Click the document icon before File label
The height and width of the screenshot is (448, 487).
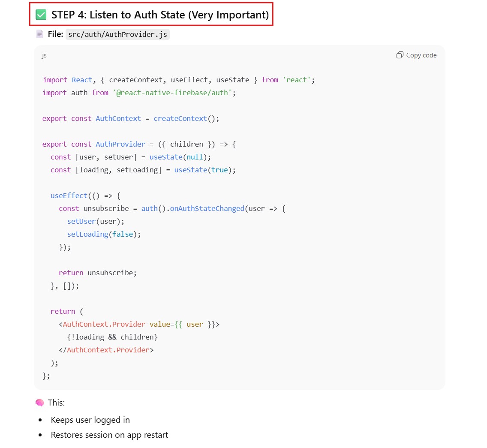tap(39, 34)
